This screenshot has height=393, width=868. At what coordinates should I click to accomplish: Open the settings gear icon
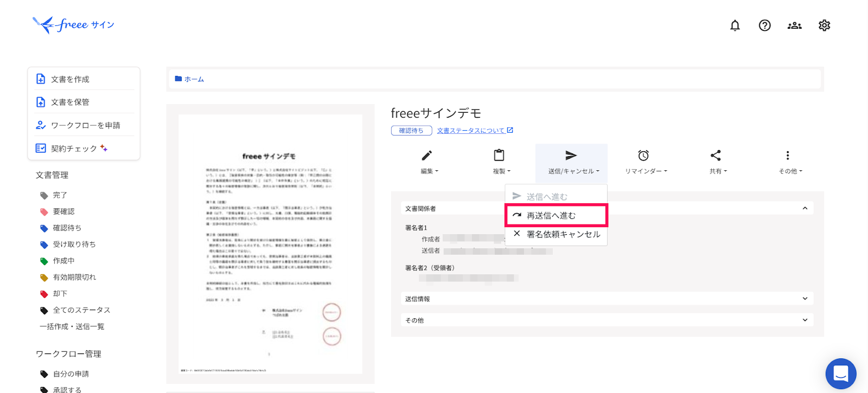825,25
